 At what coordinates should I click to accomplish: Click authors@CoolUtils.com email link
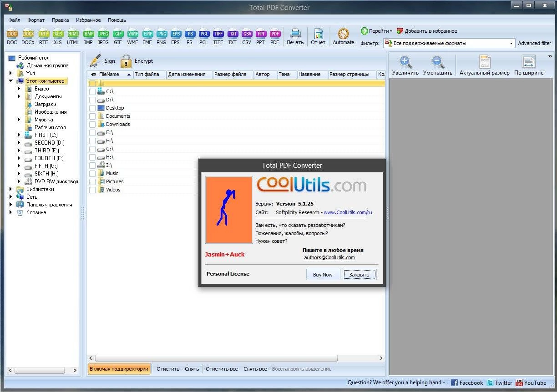point(329,257)
